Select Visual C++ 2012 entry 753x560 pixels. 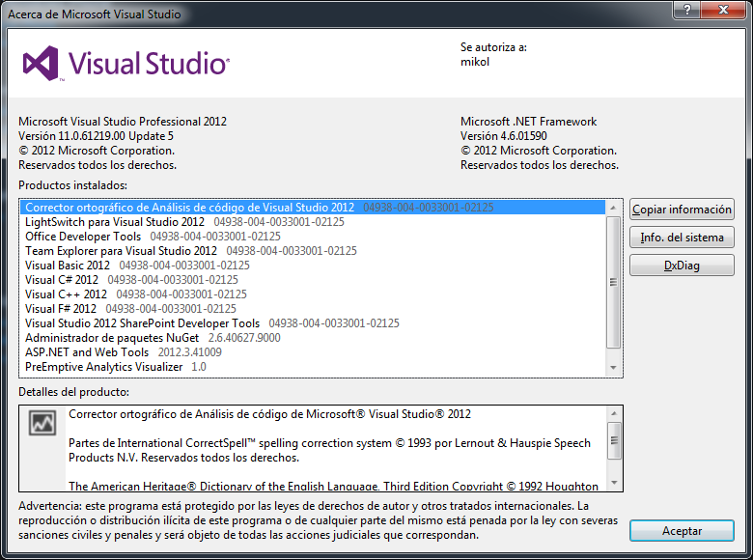[x=313, y=294]
